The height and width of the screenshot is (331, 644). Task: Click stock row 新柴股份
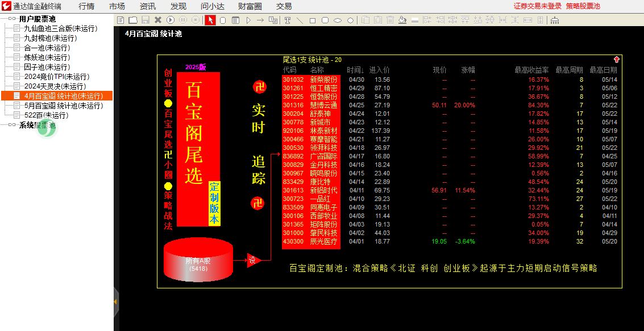click(x=450, y=79)
